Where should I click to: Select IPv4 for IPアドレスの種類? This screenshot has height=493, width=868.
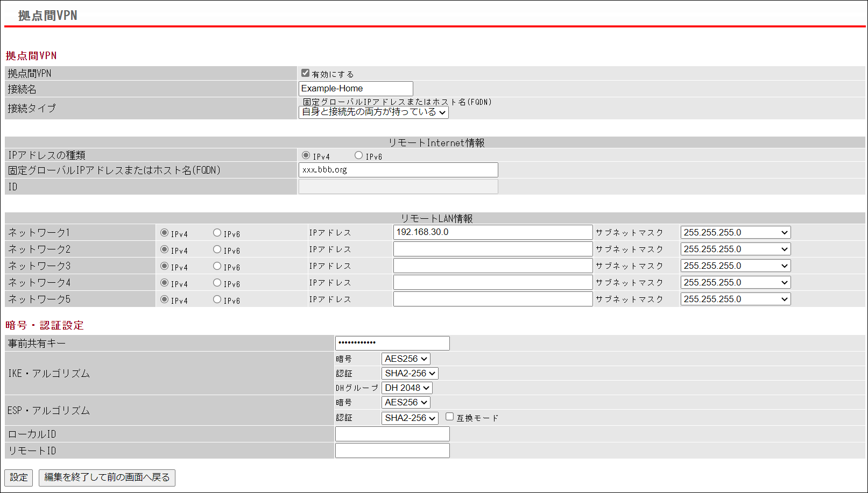[306, 155]
